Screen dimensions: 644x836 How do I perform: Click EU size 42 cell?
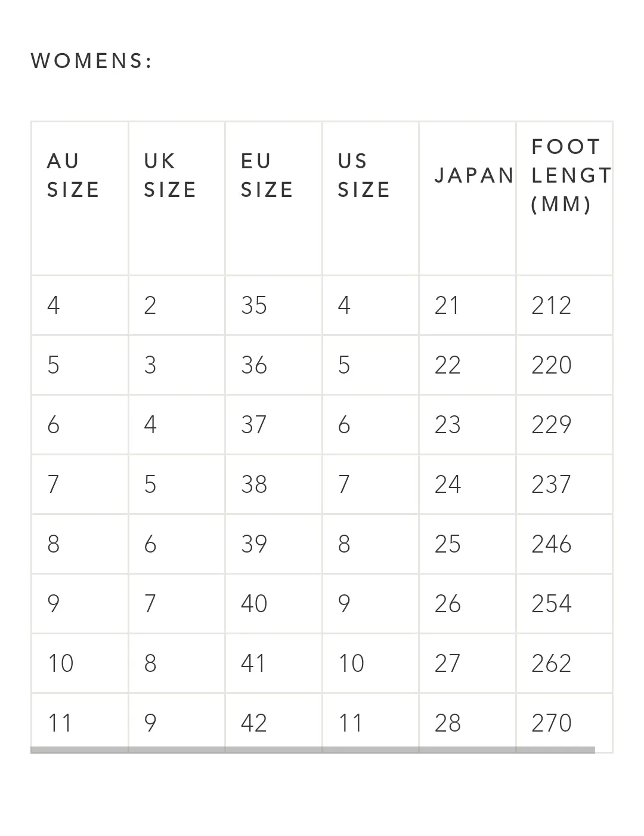274,720
